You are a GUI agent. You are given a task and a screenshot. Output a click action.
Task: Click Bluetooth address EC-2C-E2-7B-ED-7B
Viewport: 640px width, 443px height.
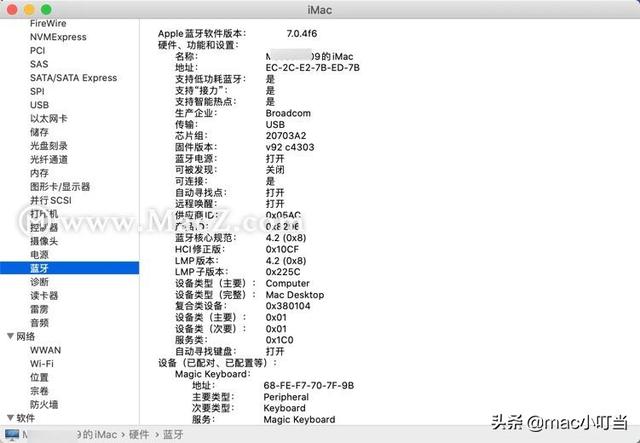[x=313, y=68]
